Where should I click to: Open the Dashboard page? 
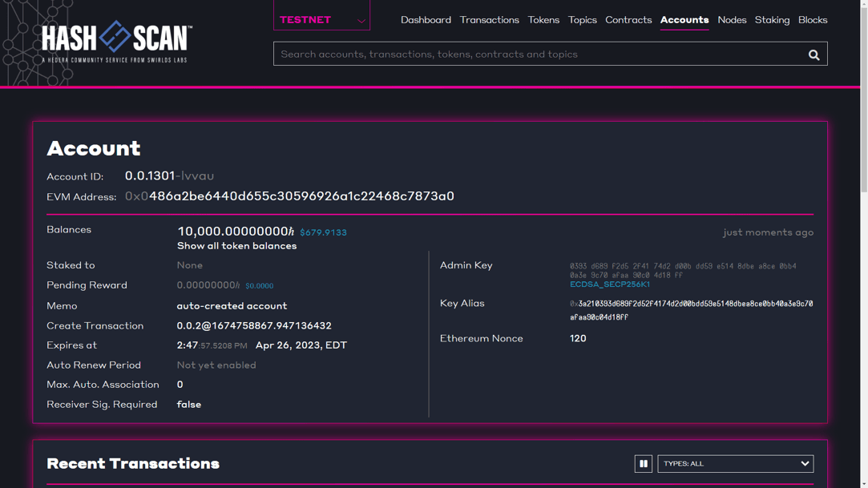click(x=426, y=20)
